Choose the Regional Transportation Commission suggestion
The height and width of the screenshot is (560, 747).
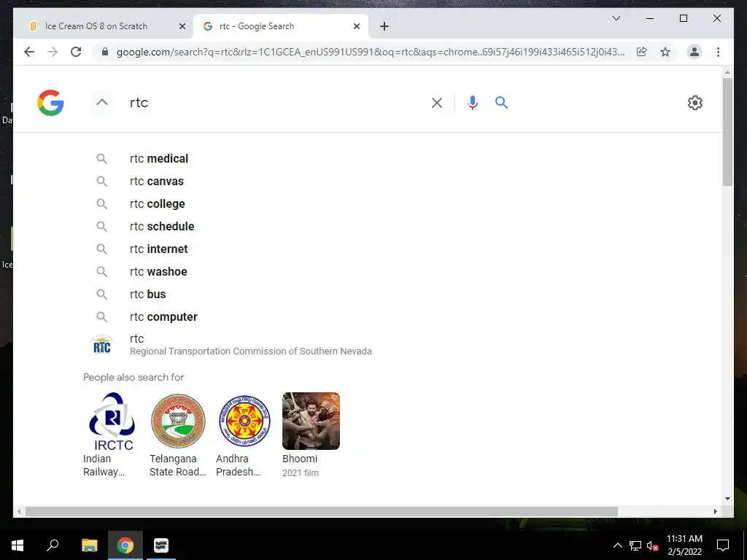pyautogui.click(x=251, y=345)
